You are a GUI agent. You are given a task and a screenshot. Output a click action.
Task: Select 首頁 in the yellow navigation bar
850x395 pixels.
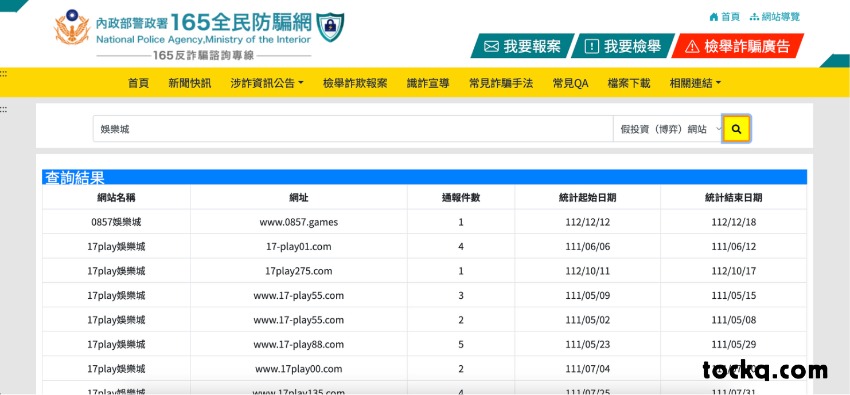pos(138,83)
